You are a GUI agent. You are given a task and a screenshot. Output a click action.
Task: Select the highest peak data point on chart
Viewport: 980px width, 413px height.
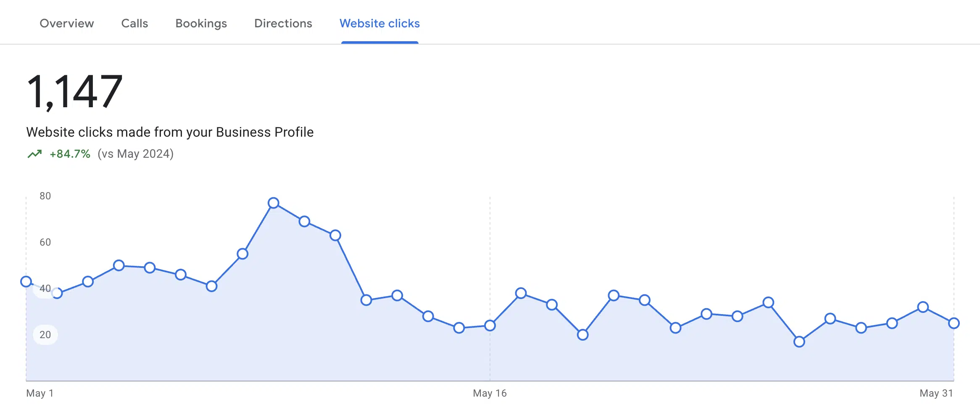274,203
